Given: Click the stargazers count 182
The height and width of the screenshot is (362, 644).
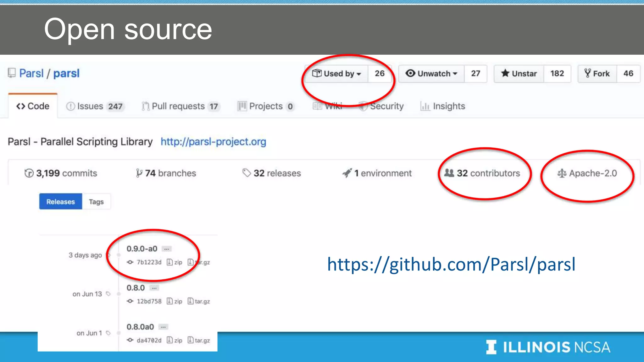Looking at the screenshot, I should pos(557,74).
